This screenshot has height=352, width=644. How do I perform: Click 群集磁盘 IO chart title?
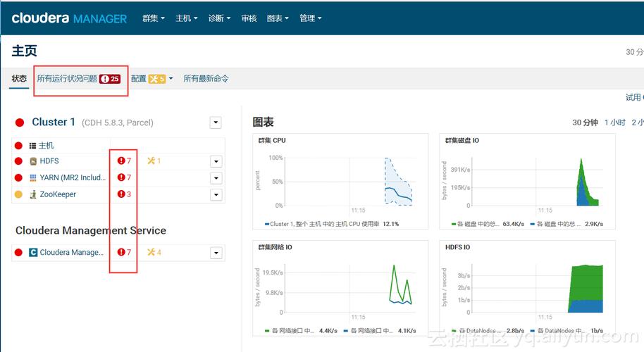pos(462,140)
